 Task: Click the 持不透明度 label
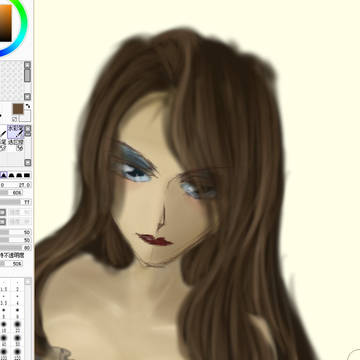click(x=12, y=256)
